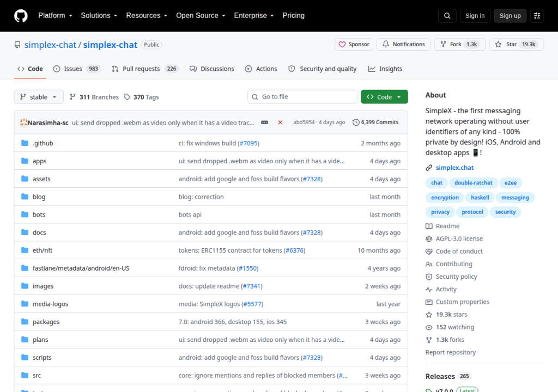Screen dimensions: 558x392
Task: Click the heart Sponsor button
Action: point(354,45)
